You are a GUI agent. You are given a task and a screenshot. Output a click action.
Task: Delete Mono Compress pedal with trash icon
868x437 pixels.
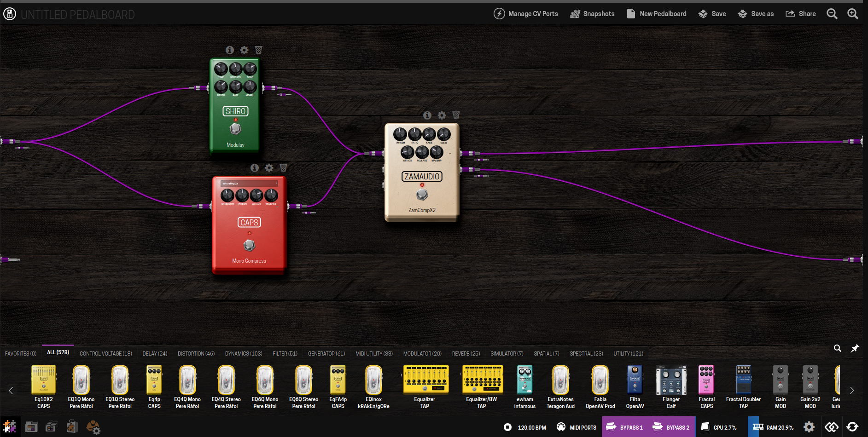point(284,168)
